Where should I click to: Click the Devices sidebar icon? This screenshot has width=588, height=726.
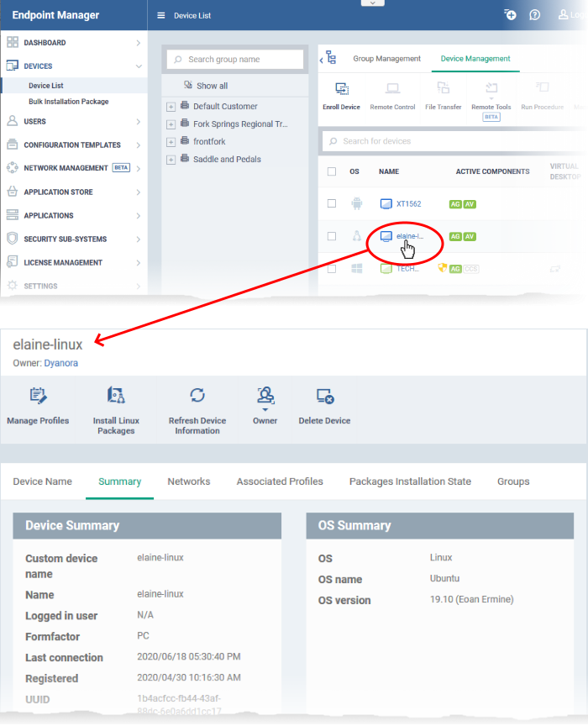point(13,66)
